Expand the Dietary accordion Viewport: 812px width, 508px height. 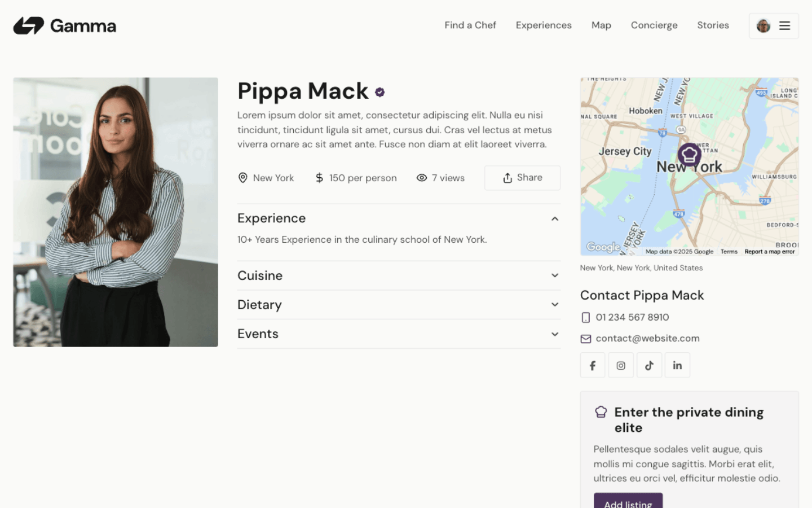click(555, 305)
